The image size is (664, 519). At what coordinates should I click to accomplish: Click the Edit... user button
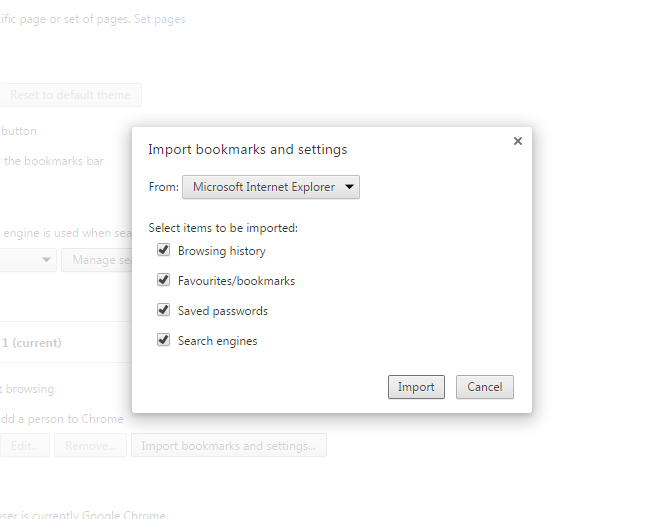[22, 446]
